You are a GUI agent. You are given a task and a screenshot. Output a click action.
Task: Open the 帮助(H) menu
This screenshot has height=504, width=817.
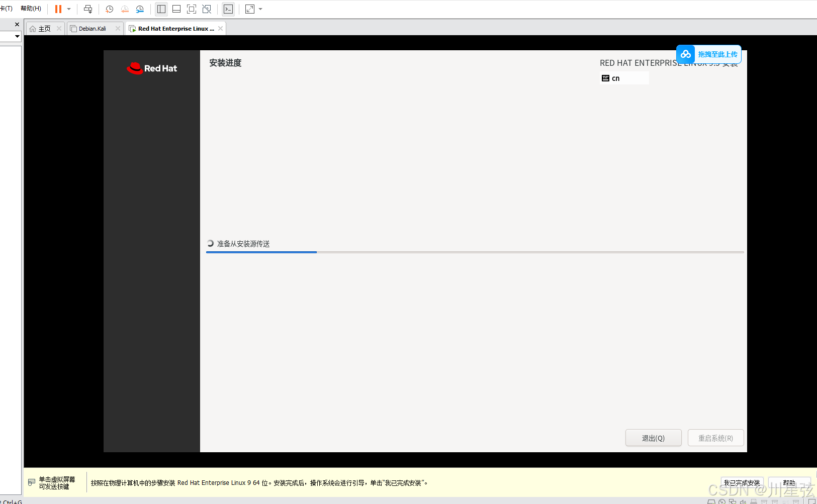(31, 9)
